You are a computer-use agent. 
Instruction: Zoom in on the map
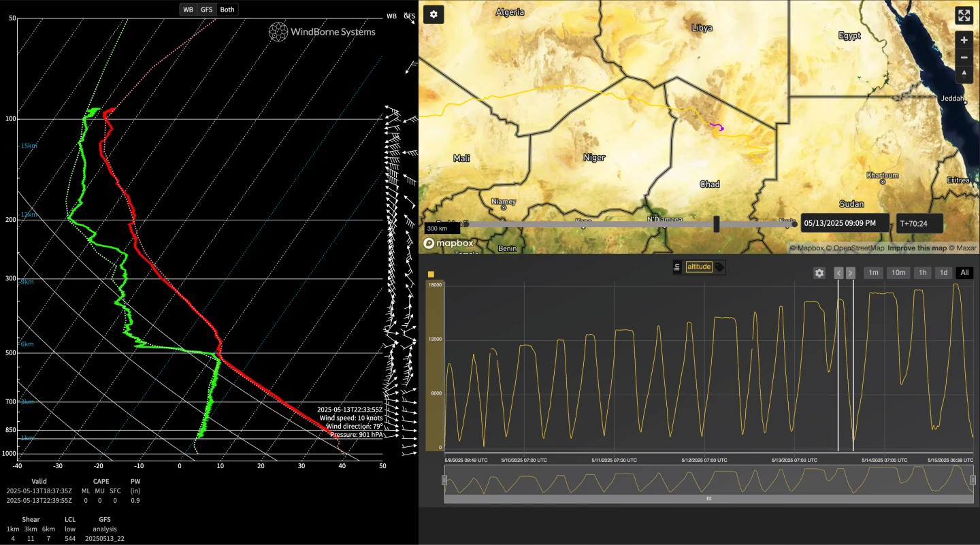point(964,40)
